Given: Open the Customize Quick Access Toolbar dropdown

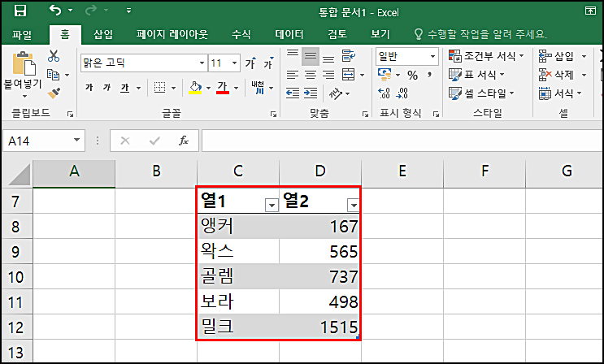Looking at the screenshot, I should [x=128, y=11].
